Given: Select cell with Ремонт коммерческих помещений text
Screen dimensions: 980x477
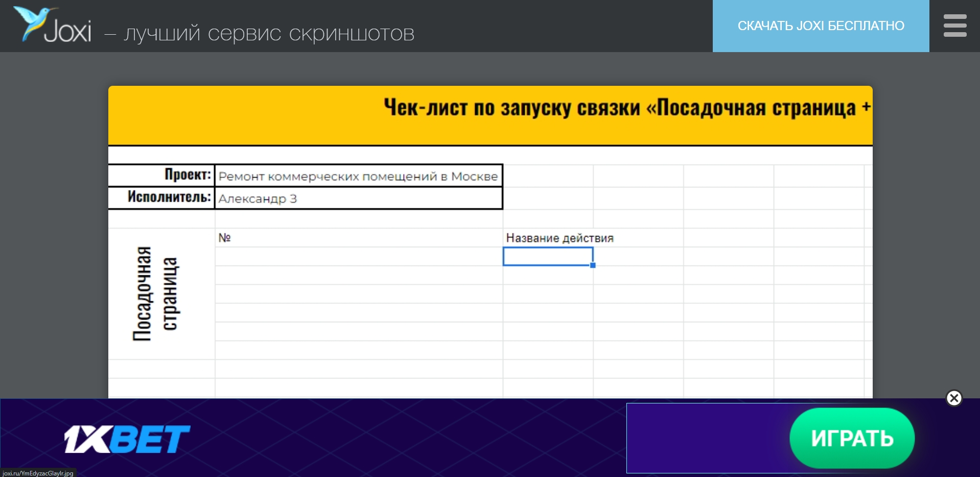Looking at the screenshot, I should 358,176.
